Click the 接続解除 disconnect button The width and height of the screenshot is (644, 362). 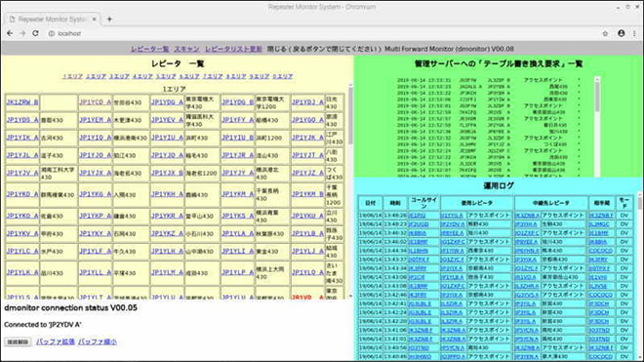coord(18,342)
